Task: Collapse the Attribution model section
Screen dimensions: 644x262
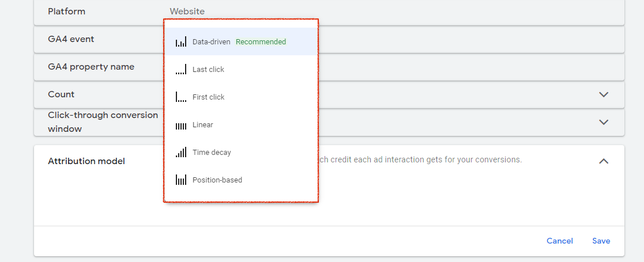Action: click(x=603, y=161)
